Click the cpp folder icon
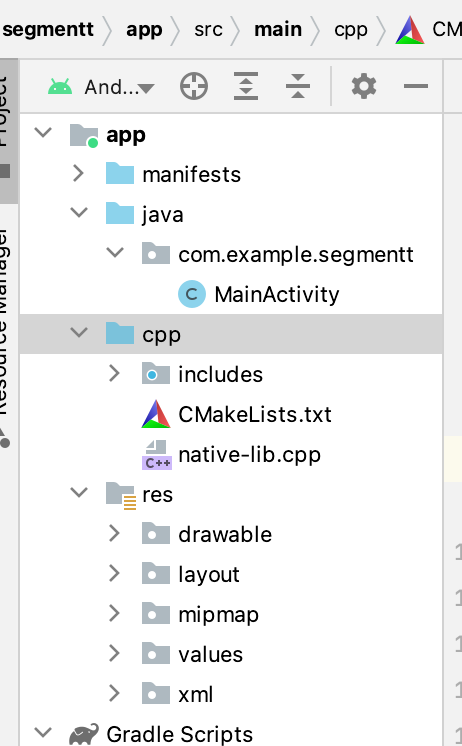The width and height of the screenshot is (462, 746). (x=120, y=334)
